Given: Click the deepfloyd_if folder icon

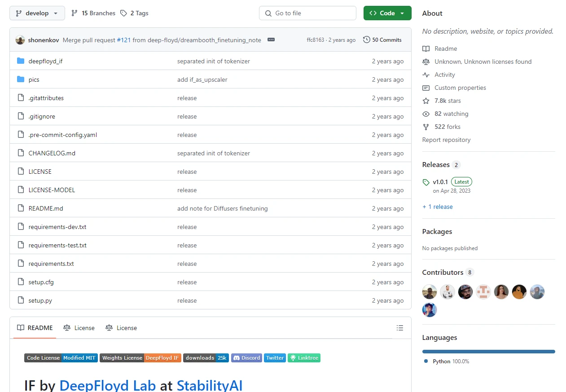Looking at the screenshot, I should pyautogui.click(x=21, y=61).
